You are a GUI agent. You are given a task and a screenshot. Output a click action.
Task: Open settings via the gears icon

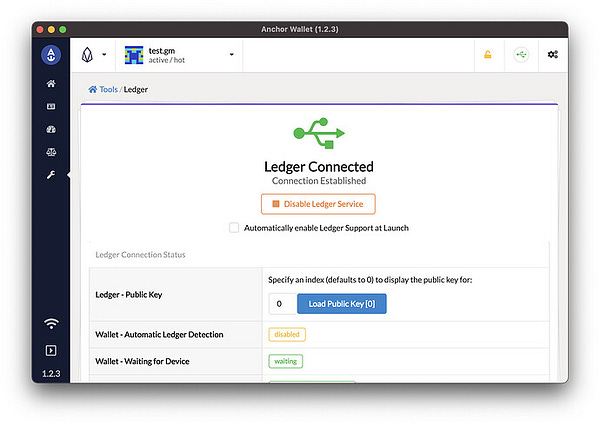[x=553, y=55]
